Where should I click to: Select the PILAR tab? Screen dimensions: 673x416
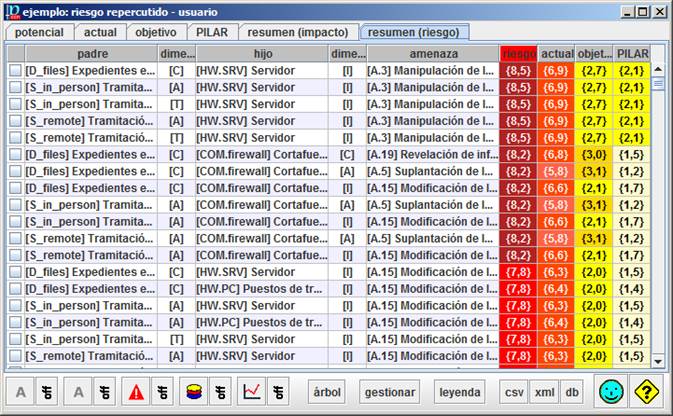point(211,32)
